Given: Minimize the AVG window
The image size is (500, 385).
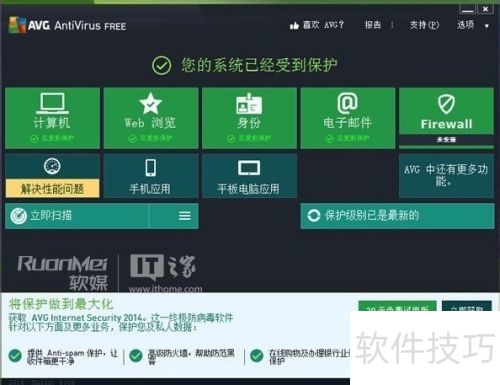Looking at the screenshot, I should 467,9.
